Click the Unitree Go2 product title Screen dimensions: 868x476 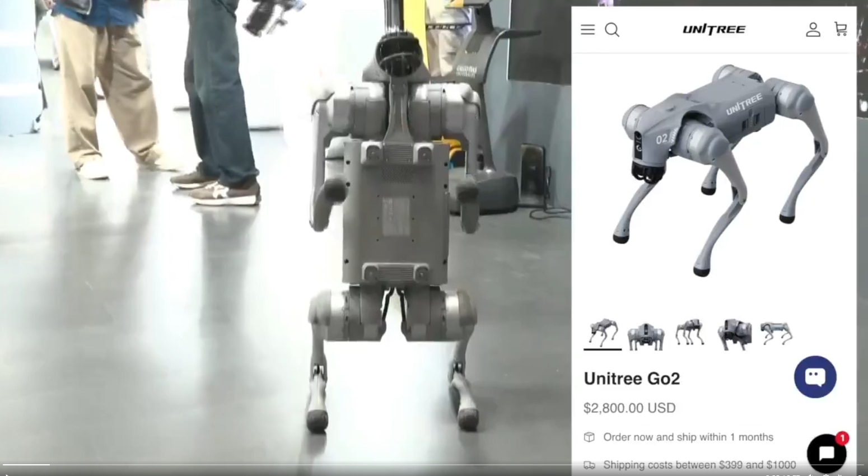632,379
